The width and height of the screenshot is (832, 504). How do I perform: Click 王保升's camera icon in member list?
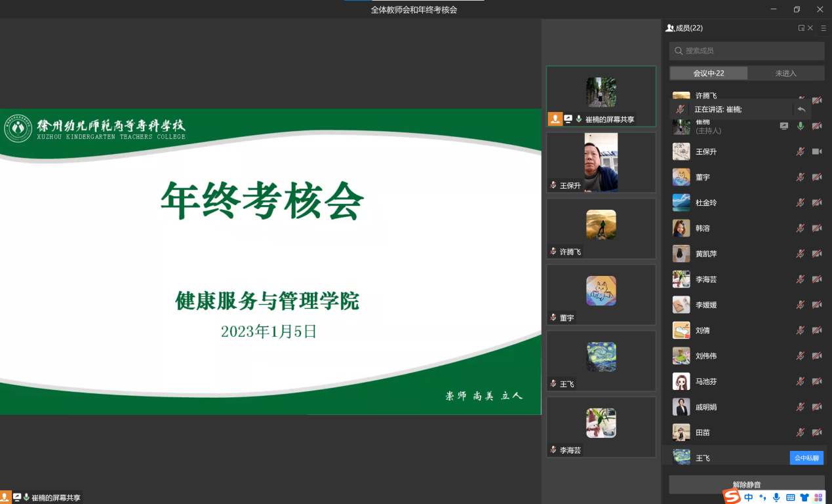click(x=817, y=151)
